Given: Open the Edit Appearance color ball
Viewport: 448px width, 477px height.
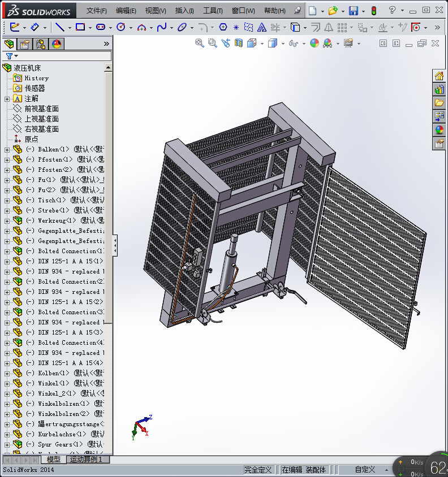Looking at the screenshot, I should pos(314,43).
